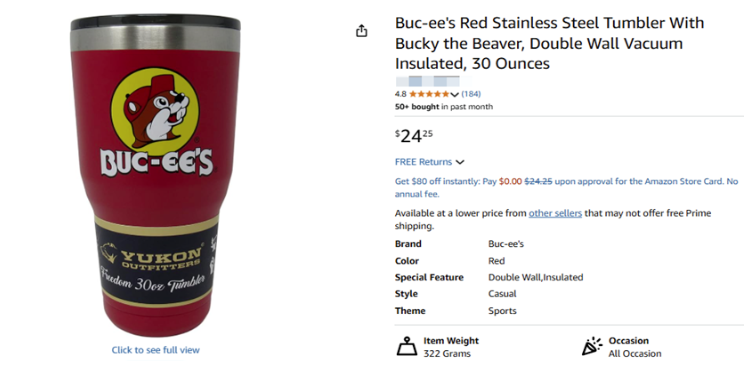Click the Occasion party popper icon
This screenshot has width=748, height=367.
pos(592,346)
